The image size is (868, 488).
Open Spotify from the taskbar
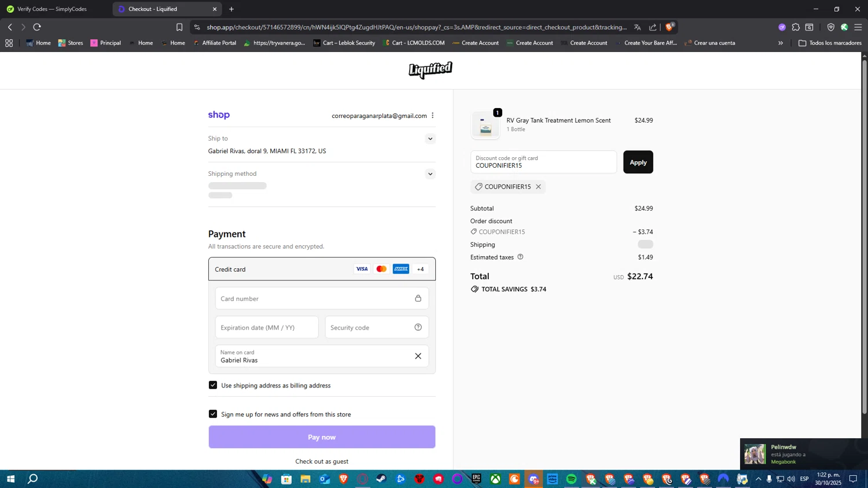pyautogui.click(x=571, y=479)
